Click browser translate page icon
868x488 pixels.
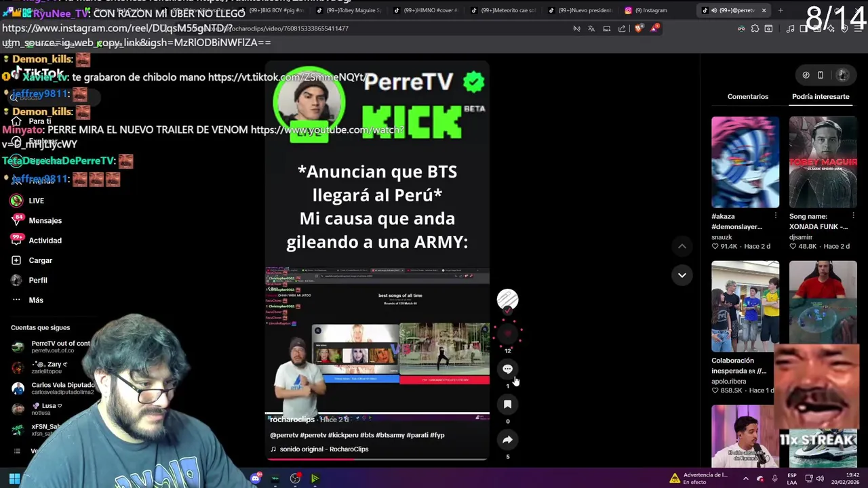tap(591, 28)
